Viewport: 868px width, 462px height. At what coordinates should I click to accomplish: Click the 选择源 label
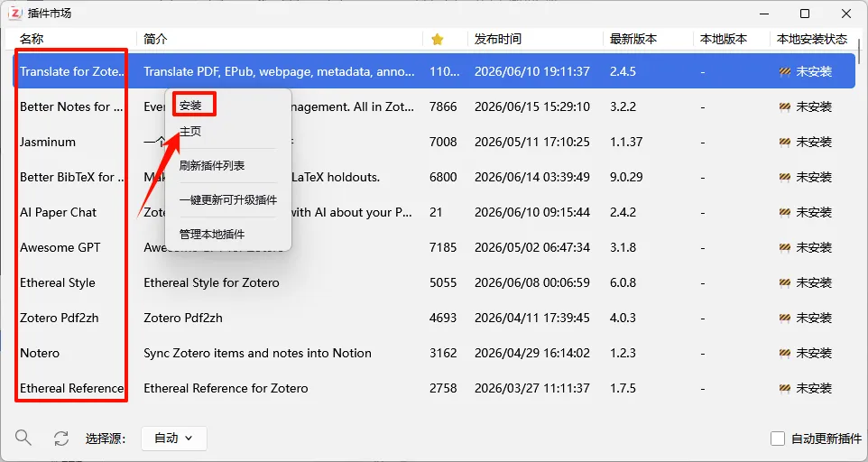[106, 439]
